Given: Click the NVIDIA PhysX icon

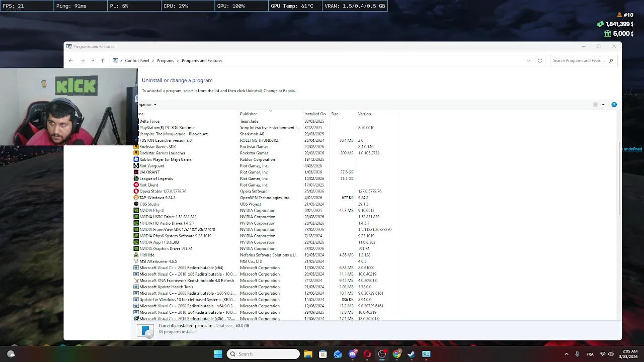Looking at the screenshot, I should [136, 211].
